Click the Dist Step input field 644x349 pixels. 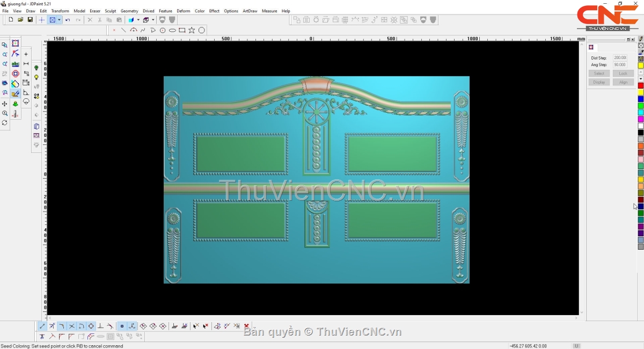click(x=620, y=58)
